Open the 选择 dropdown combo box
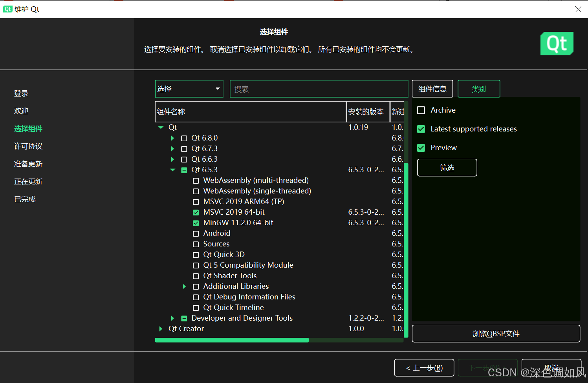 (189, 89)
